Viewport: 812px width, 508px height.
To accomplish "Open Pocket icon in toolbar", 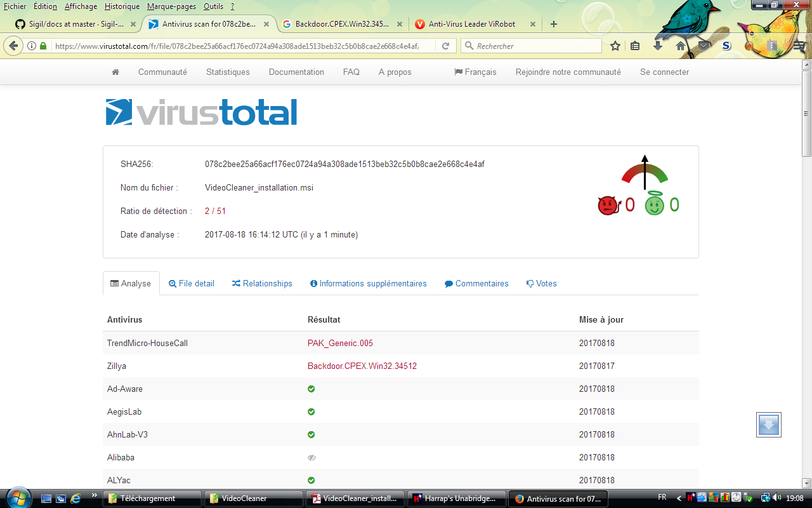I will pyautogui.click(x=704, y=46).
